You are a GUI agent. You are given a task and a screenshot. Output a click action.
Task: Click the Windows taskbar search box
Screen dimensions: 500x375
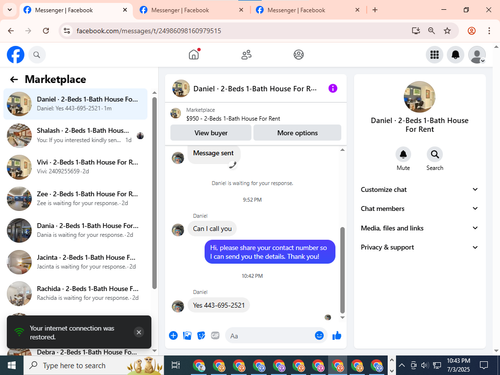point(94,365)
